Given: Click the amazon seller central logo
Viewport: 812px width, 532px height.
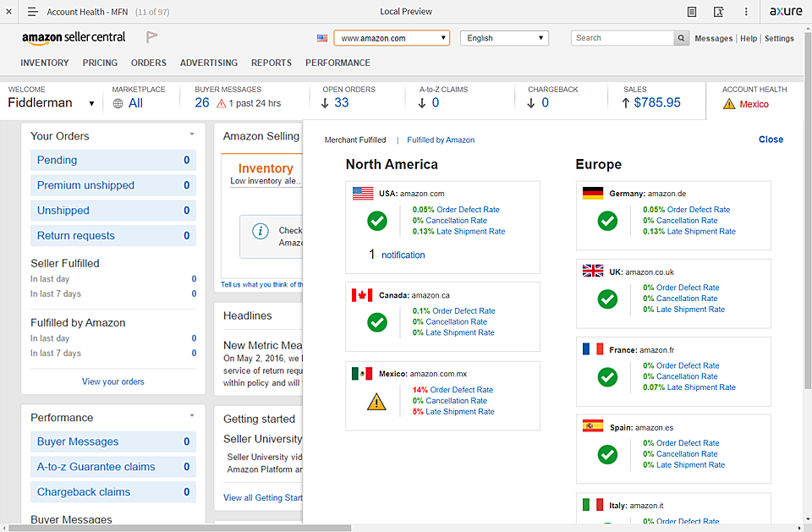Looking at the screenshot, I should pyautogui.click(x=74, y=38).
